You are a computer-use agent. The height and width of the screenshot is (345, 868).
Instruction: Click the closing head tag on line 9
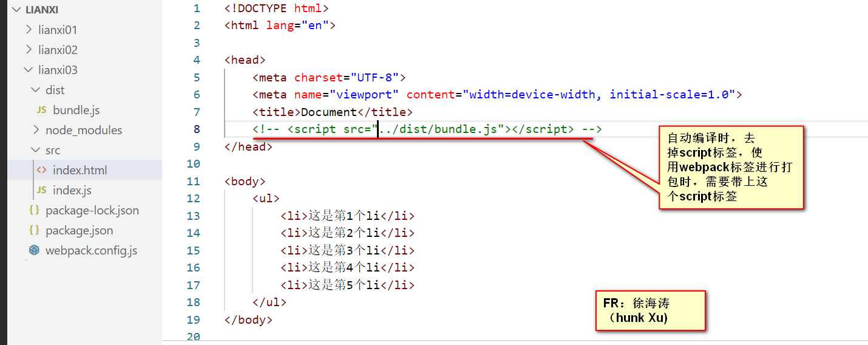tap(248, 146)
